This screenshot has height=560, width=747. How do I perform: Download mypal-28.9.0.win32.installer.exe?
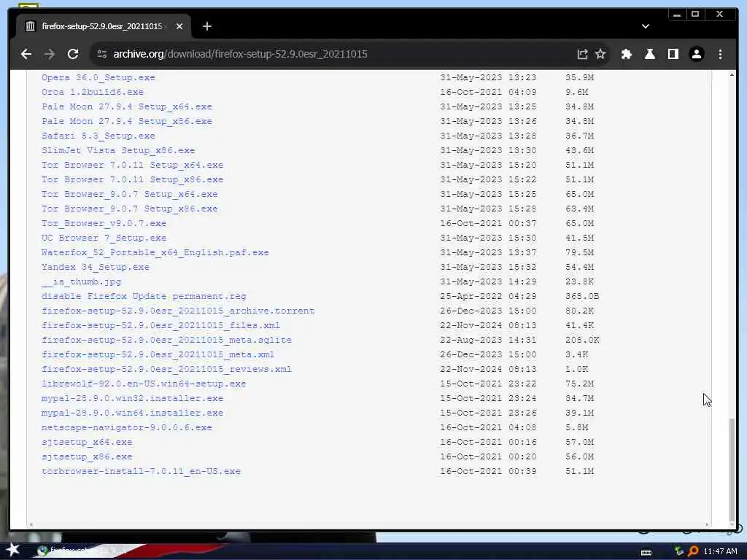point(133,399)
